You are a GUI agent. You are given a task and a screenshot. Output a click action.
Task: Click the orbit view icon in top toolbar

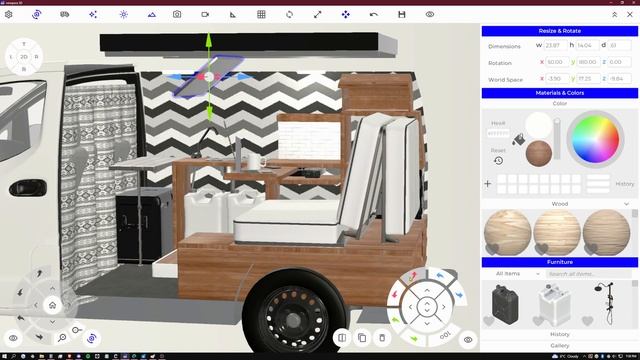[x=36, y=14]
